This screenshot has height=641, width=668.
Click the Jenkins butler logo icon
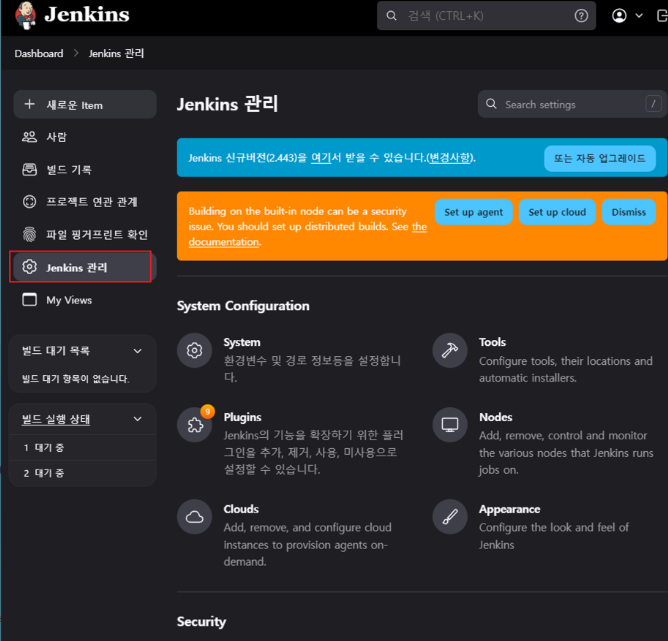pos(26,15)
